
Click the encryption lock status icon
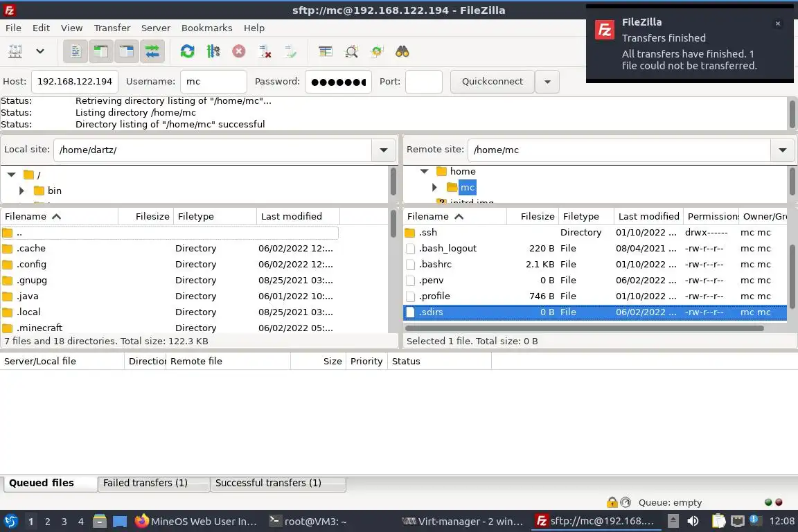tap(612, 502)
